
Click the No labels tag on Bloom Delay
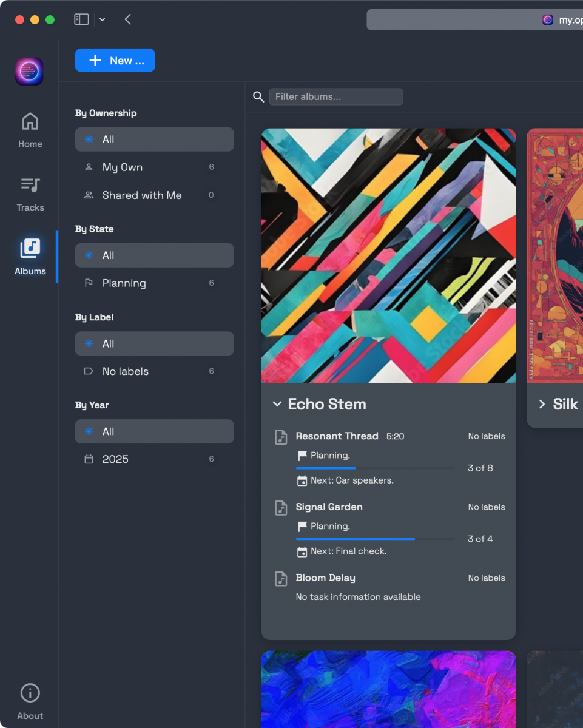[487, 578]
